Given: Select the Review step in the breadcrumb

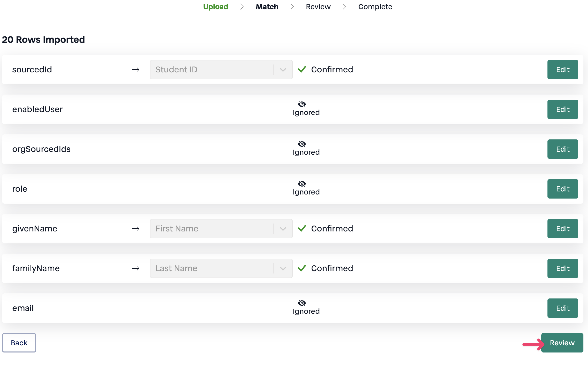Looking at the screenshot, I should [318, 7].
